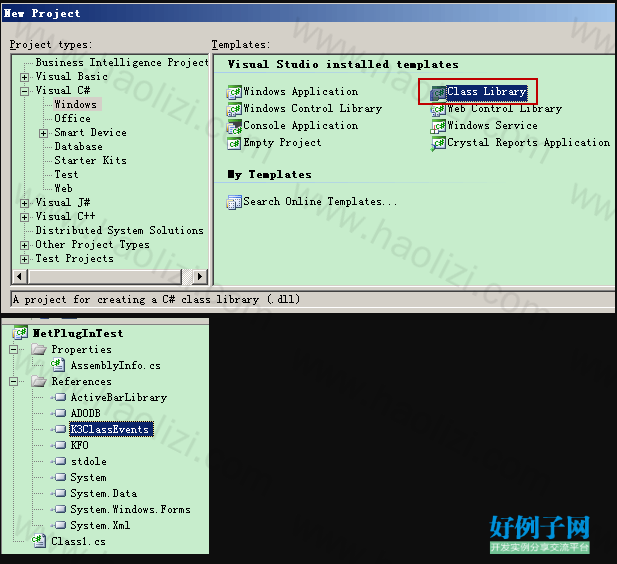Expand the Test Projects node

(25, 259)
